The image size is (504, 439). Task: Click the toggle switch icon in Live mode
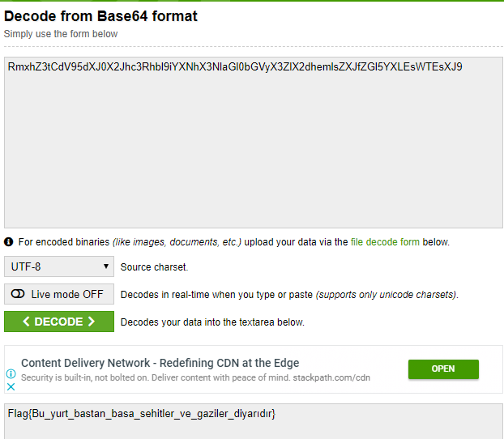18,294
